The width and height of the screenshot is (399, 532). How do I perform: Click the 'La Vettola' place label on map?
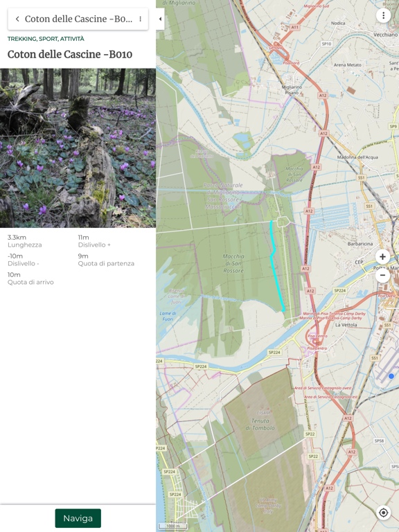pyautogui.click(x=346, y=325)
